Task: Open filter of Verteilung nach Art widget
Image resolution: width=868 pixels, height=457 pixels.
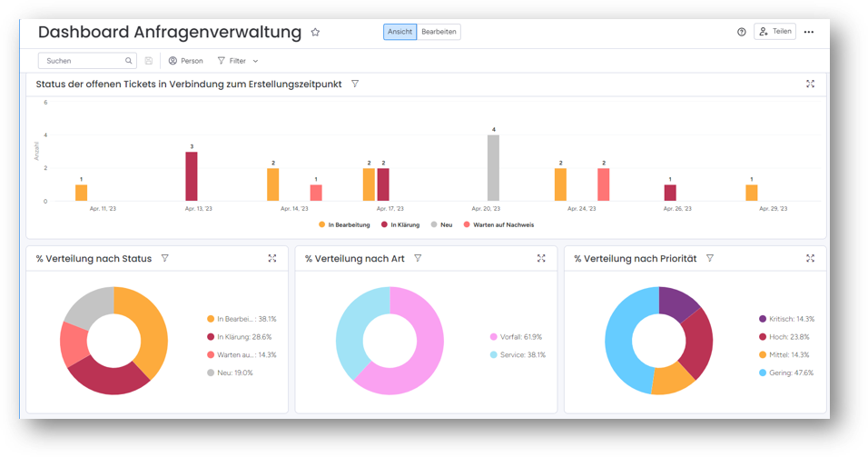Action: click(418, 259)
